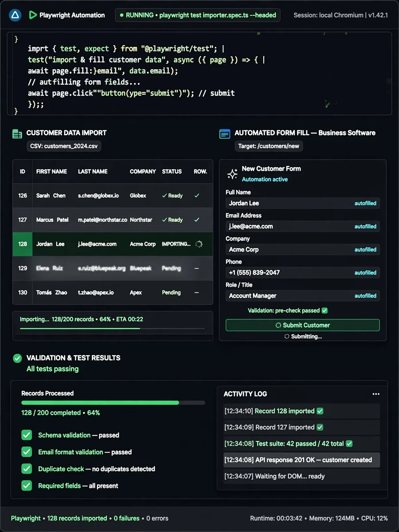Click the API response 201 OK log entry
Image resolution: width=399 pixels, height=532 pixels.
pyautogui.click(x=302, y=460)
